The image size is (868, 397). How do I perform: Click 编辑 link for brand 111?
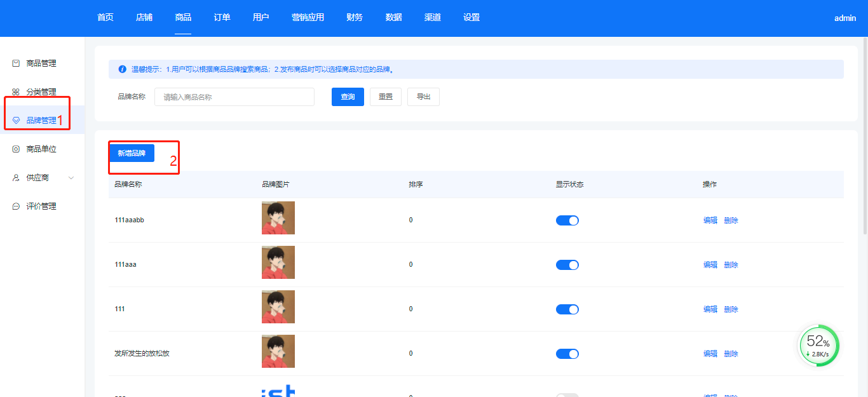click(x=710, y=309)
